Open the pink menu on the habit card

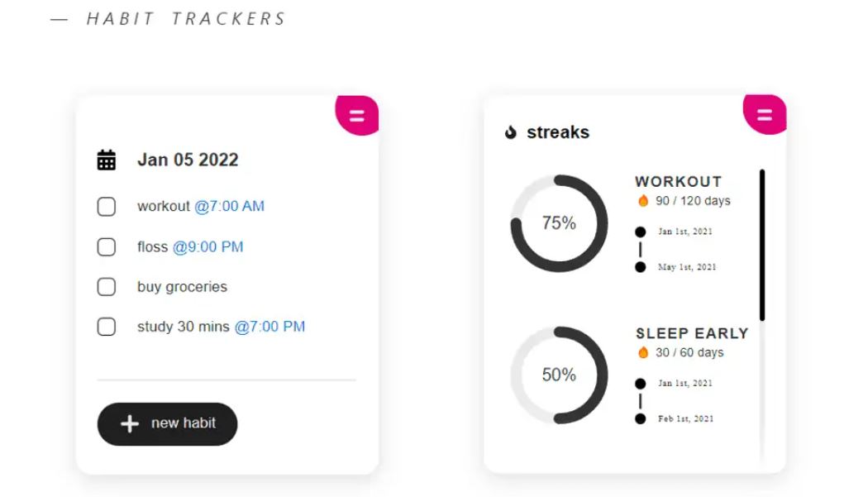357,115
